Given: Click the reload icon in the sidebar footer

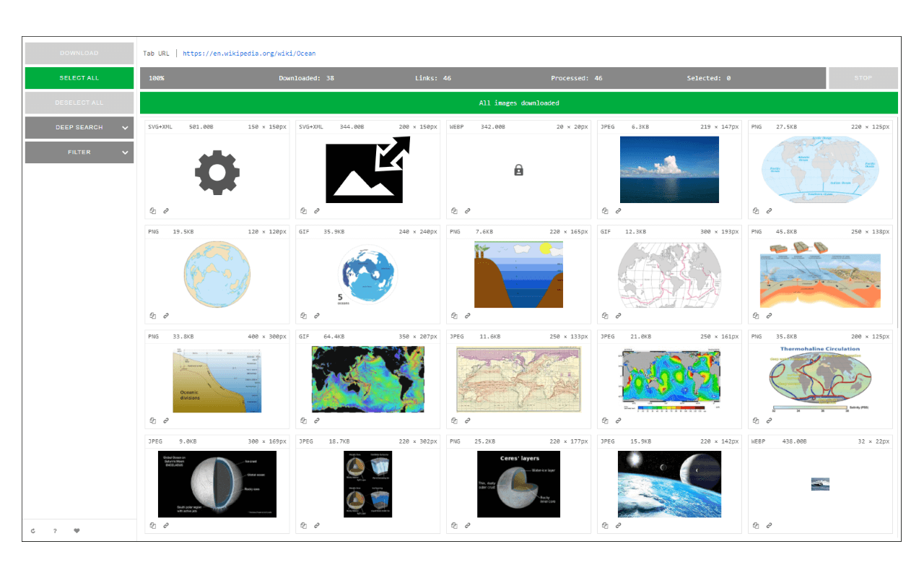Looking at the screenshot, I should [33, 531].
